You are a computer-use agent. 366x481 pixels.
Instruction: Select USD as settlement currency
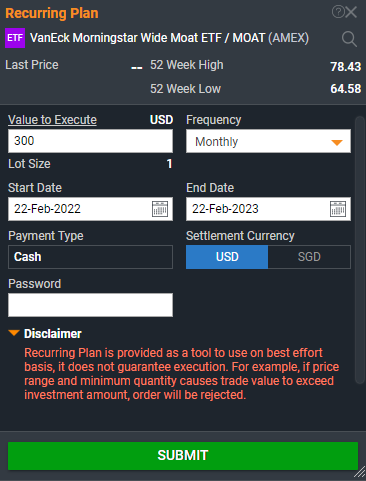tap(227, 257)
